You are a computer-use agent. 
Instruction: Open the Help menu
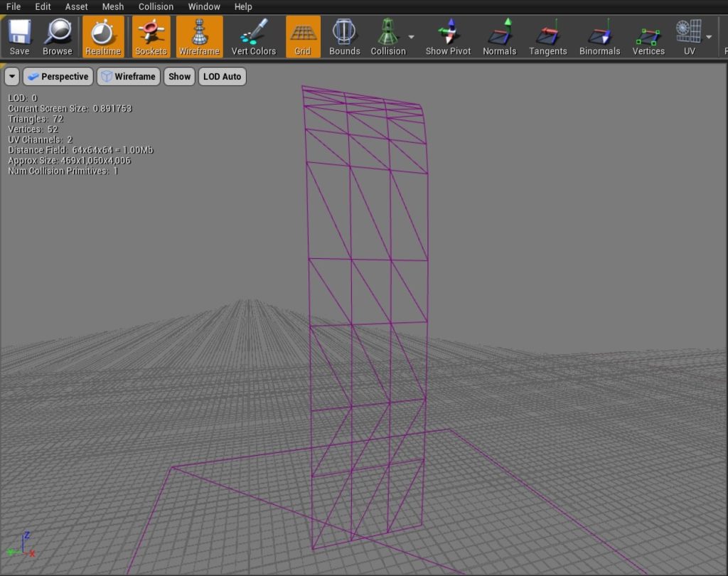click(243, 6)
